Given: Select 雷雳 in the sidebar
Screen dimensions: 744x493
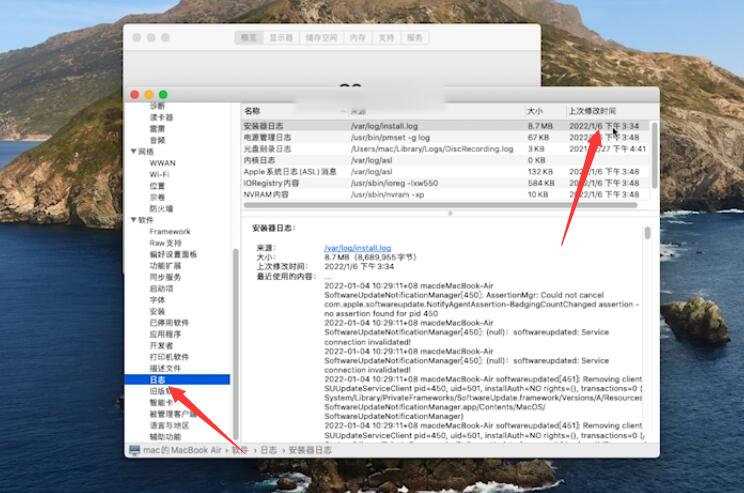Looking at the screenshot, I should [x=158, y=129].
